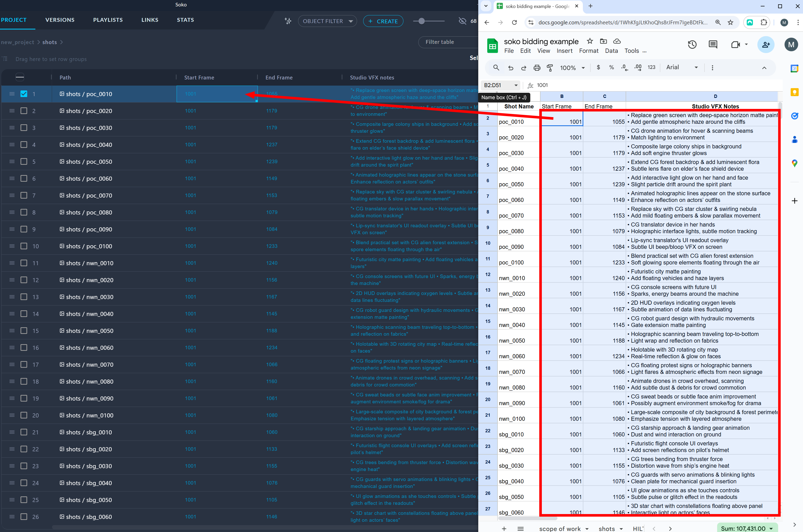
Task: Click the paint format icon
Action: tap(550, 68)
